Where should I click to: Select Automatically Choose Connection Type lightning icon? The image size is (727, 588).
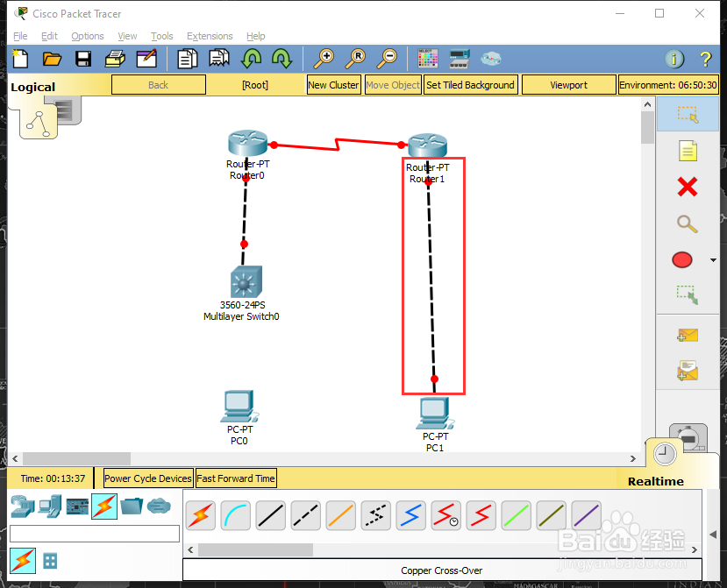coord(200,515)
